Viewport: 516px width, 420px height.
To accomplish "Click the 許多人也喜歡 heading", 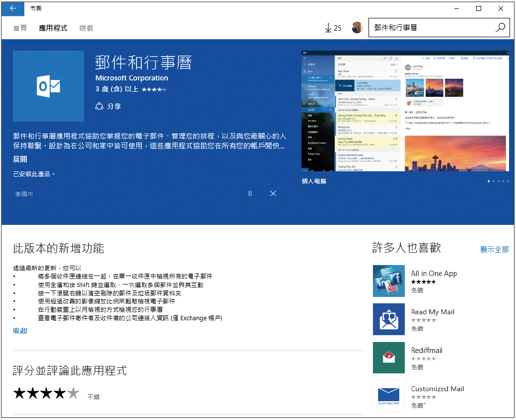I will [407, 248].
